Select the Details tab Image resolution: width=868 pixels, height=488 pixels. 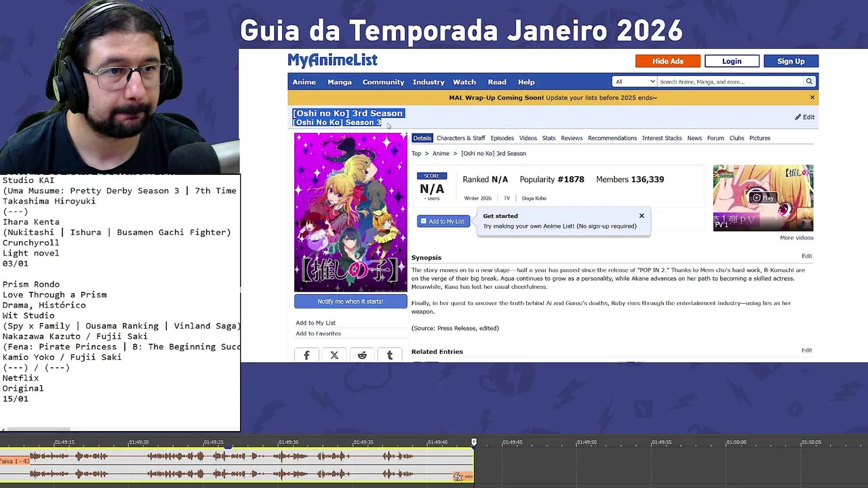(x=422, y=138)
